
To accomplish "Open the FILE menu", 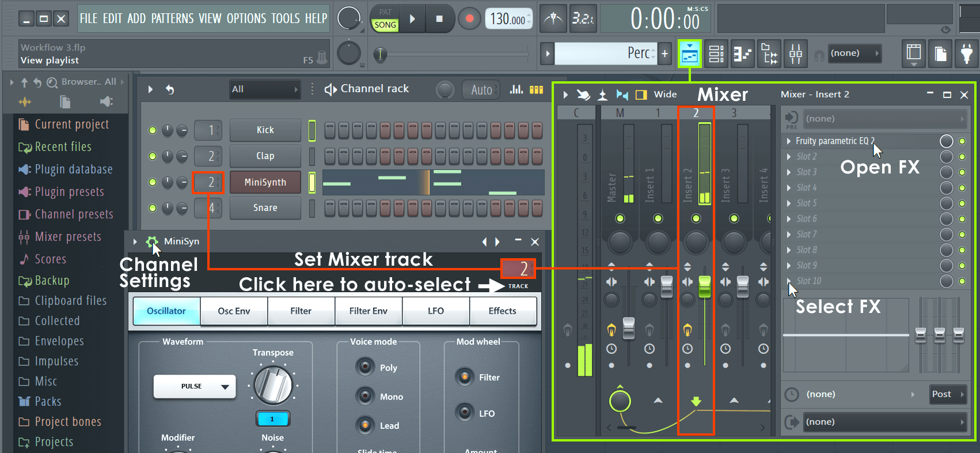I will pos(89,18).
